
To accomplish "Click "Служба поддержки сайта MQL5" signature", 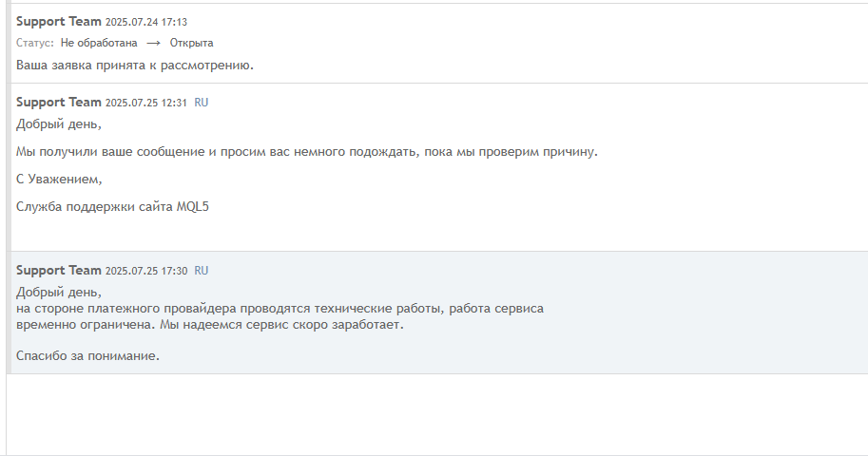I will 112,206.
